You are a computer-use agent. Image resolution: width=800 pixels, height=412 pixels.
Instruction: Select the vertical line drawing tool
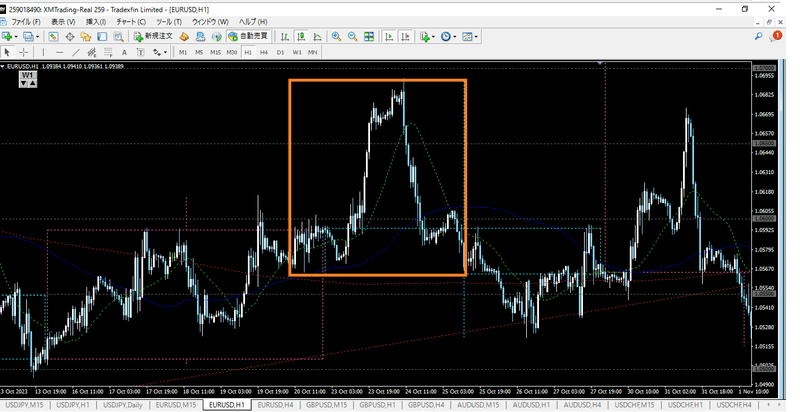(43, 52)
